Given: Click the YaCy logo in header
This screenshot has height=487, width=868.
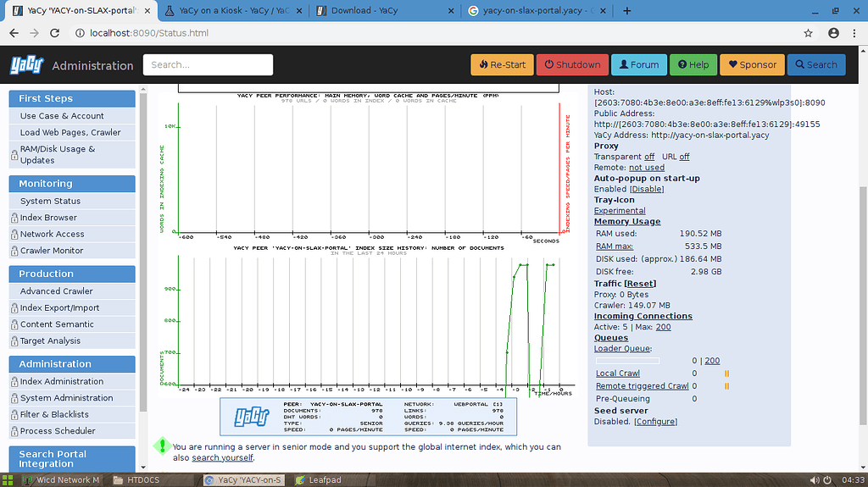Looking at the screenshot, I should coord(26,64).
